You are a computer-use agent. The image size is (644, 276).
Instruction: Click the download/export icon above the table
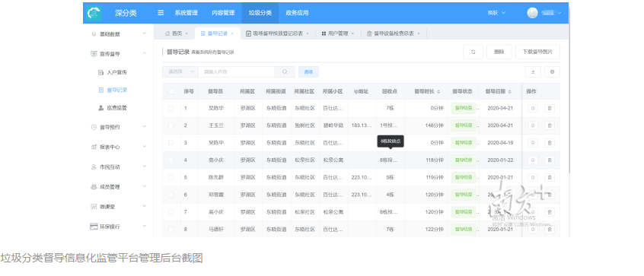click(x=533, y=71)
